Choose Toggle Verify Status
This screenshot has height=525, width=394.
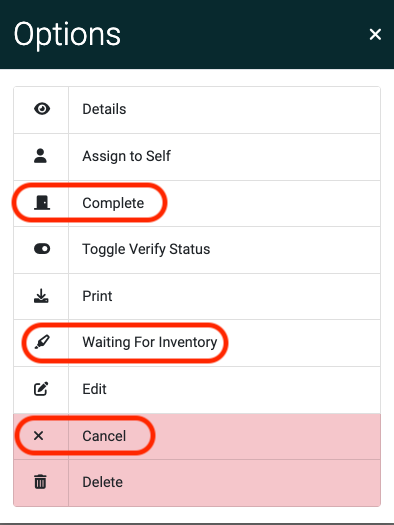point(197,250)
